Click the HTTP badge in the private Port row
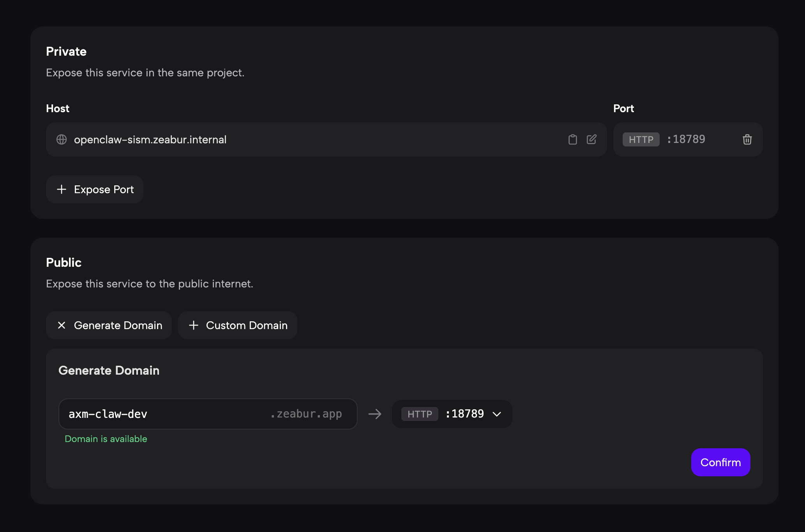This screenshot has width=805, height=532. [x=641, y=139]
